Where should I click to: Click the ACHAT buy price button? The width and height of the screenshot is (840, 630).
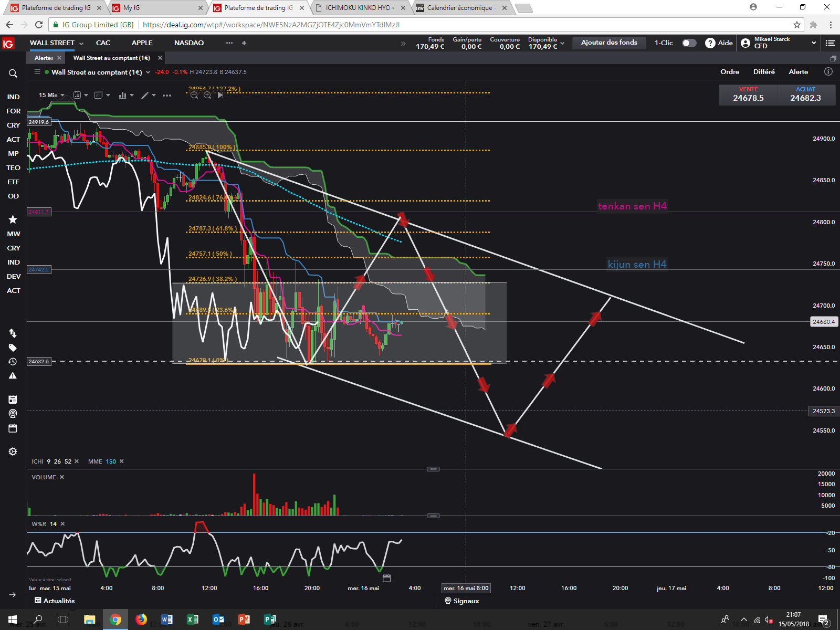point(806,95)
